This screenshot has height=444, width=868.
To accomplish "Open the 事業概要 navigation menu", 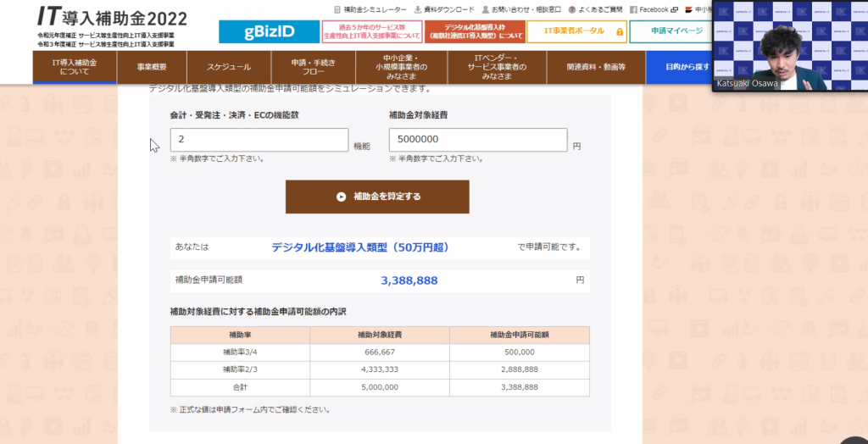I will tap(152, 67).
